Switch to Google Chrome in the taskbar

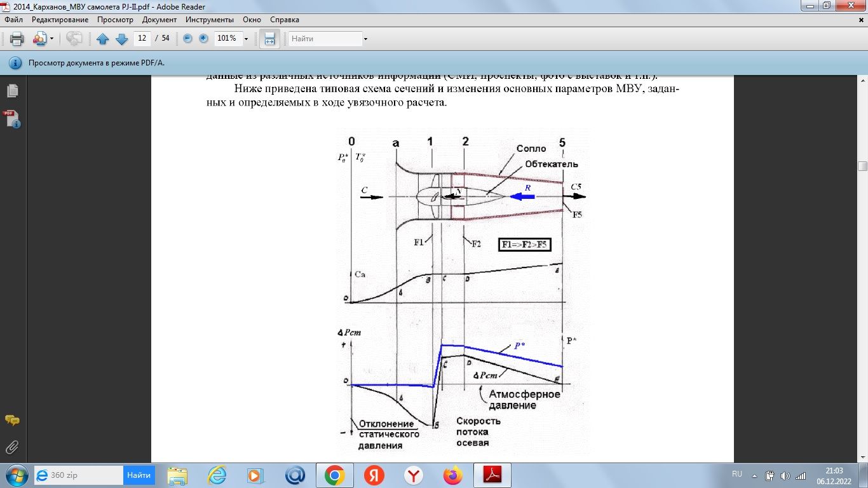(335, 475)
